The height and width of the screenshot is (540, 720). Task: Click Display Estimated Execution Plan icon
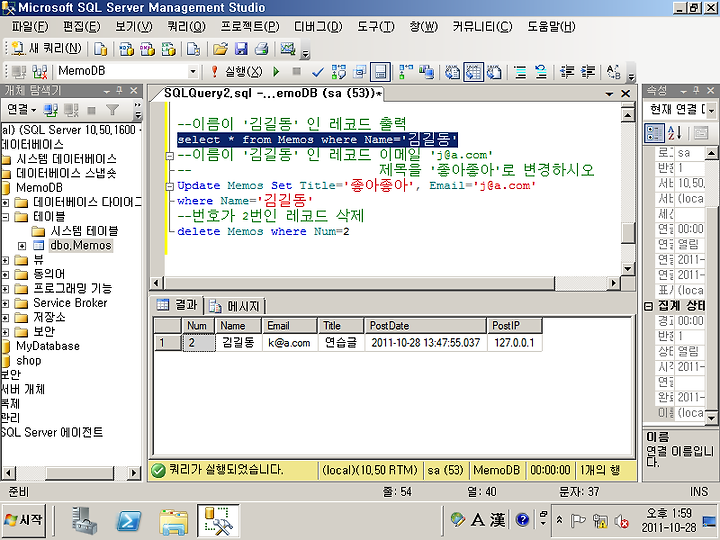[339, 72]
